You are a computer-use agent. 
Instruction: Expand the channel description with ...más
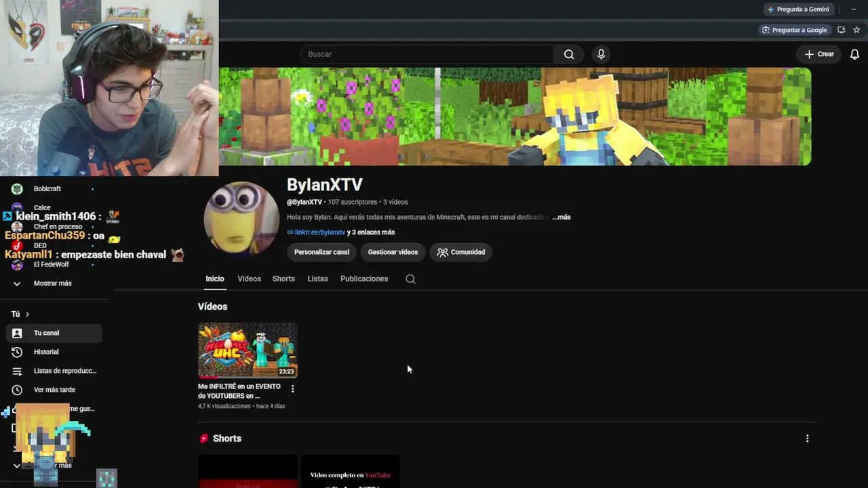click(x=561, y=217)
